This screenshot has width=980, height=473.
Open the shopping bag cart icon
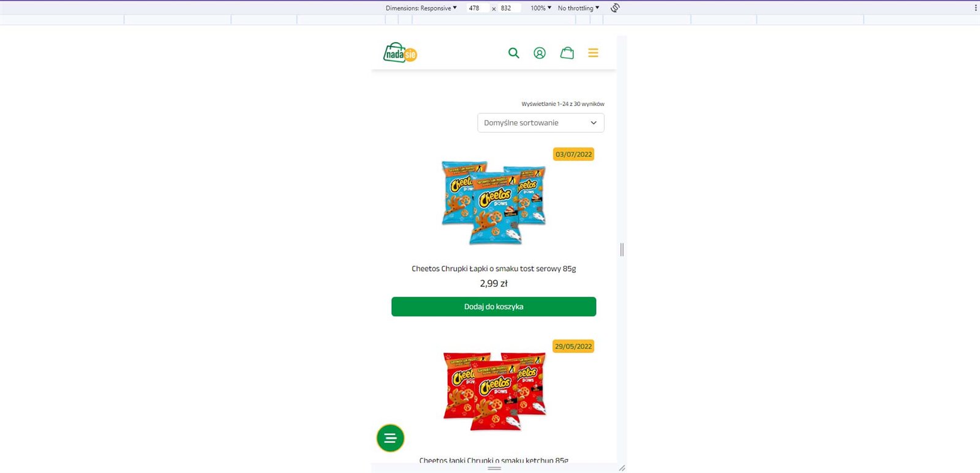(x=567, y=53)
